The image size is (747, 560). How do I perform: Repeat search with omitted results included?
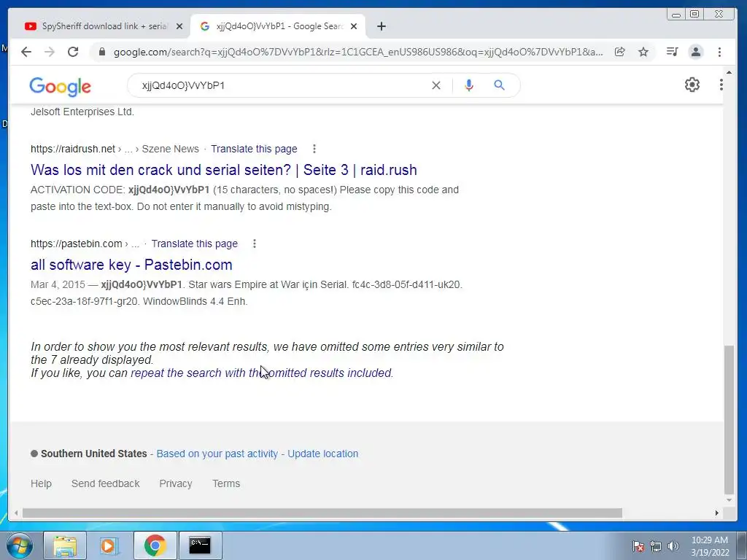point(261,373)
